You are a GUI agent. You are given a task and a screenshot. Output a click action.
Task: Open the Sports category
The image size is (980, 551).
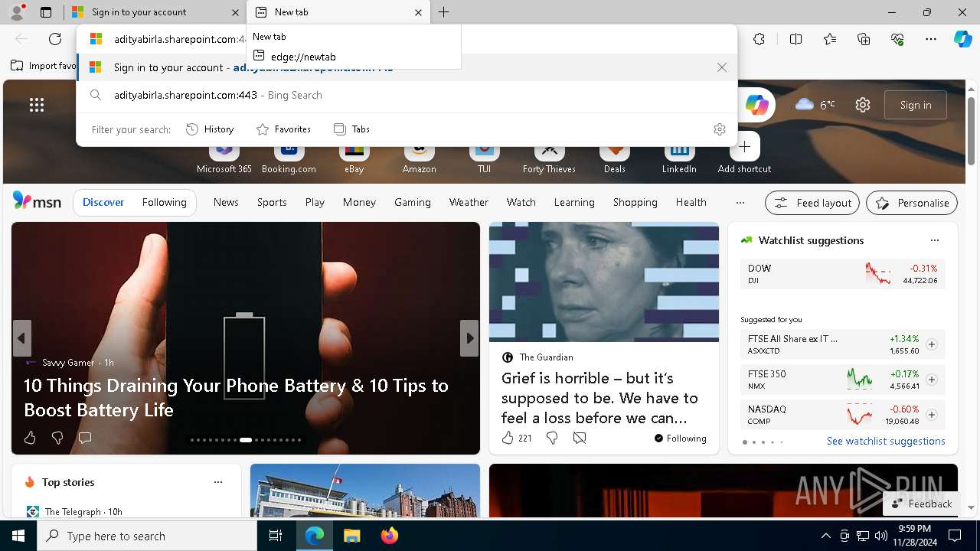click(x=272, y=203)
